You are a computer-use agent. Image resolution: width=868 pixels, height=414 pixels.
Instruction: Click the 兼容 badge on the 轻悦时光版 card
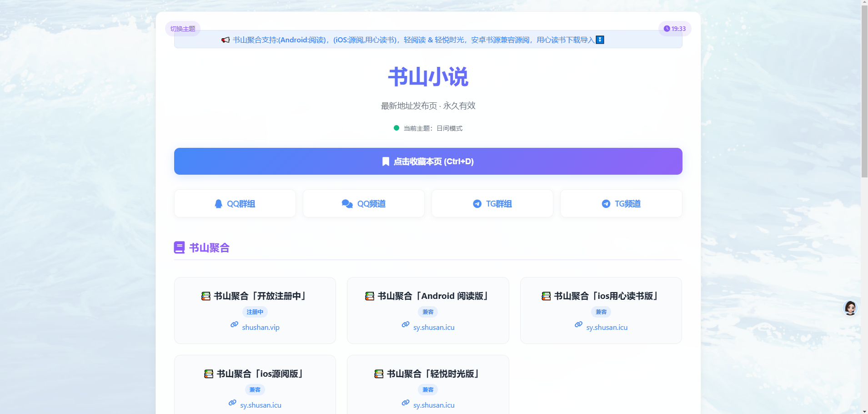[x=428, y=390]
